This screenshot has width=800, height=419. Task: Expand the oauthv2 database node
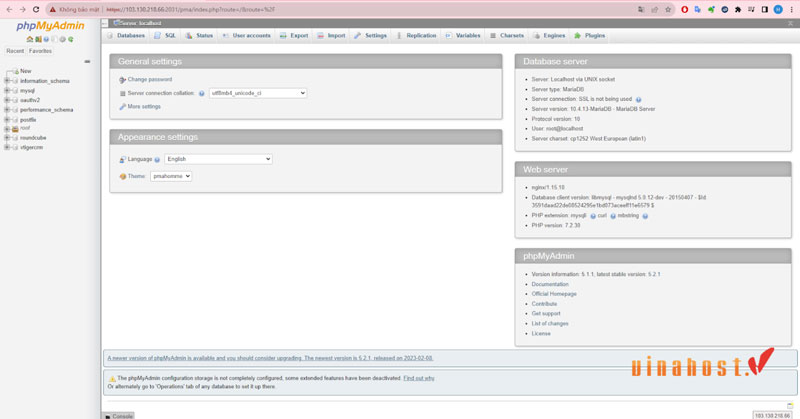[x=7, y=100]
